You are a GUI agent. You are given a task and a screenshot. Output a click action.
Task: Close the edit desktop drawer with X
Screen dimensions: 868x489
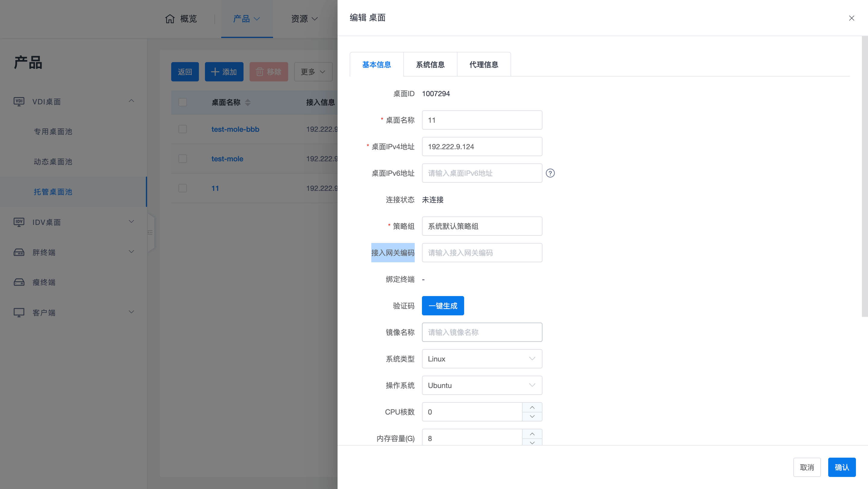click(851, 18)
